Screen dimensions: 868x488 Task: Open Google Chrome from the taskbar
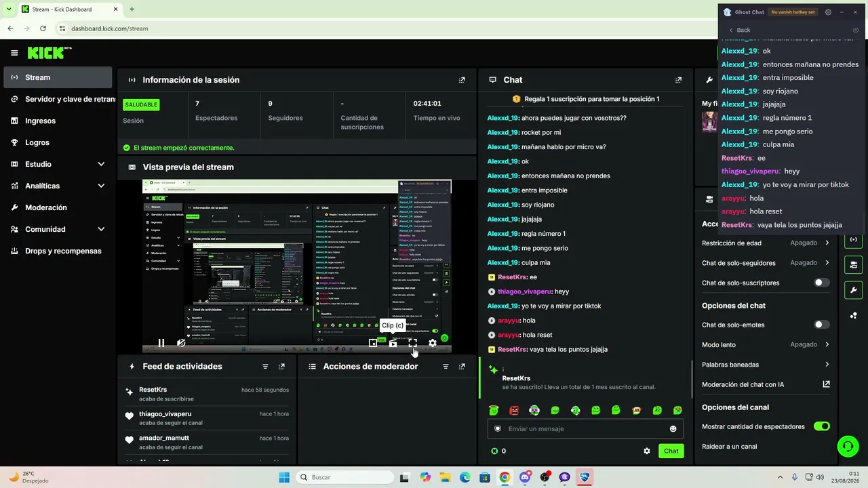pos(505,477)
